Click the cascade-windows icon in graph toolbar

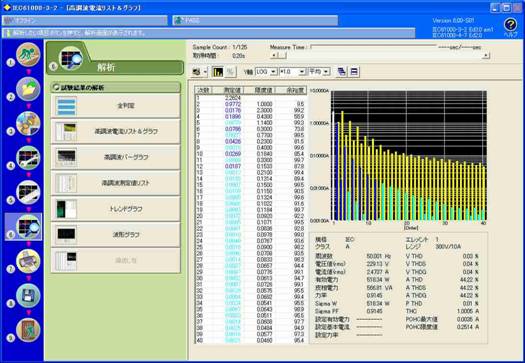pos(342,72)
